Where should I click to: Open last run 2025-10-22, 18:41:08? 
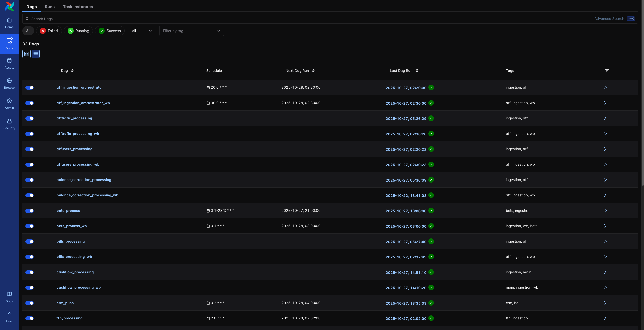click(x=406, y=196)
